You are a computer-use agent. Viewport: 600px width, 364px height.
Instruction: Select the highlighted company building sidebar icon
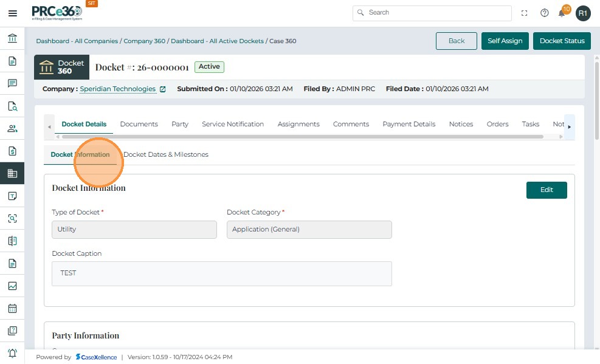click(12, 173)
